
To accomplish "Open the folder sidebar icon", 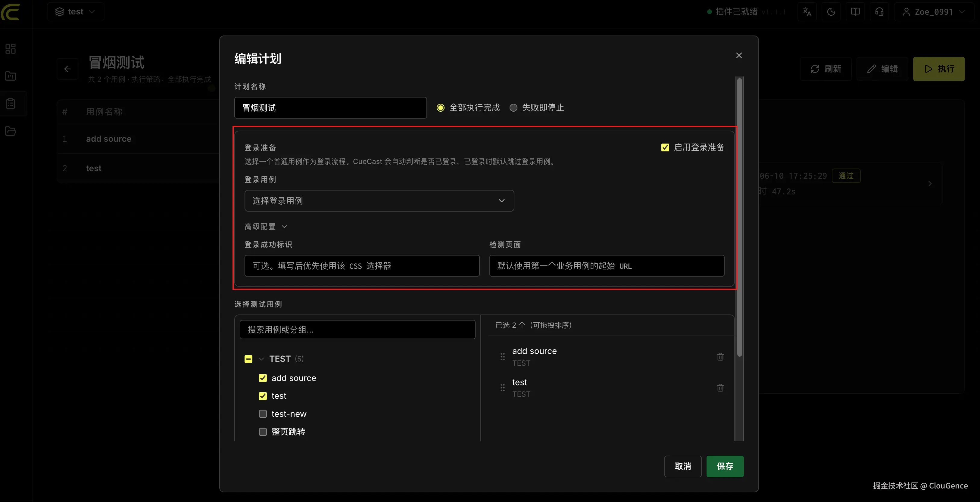I will (x=11, y=131).
